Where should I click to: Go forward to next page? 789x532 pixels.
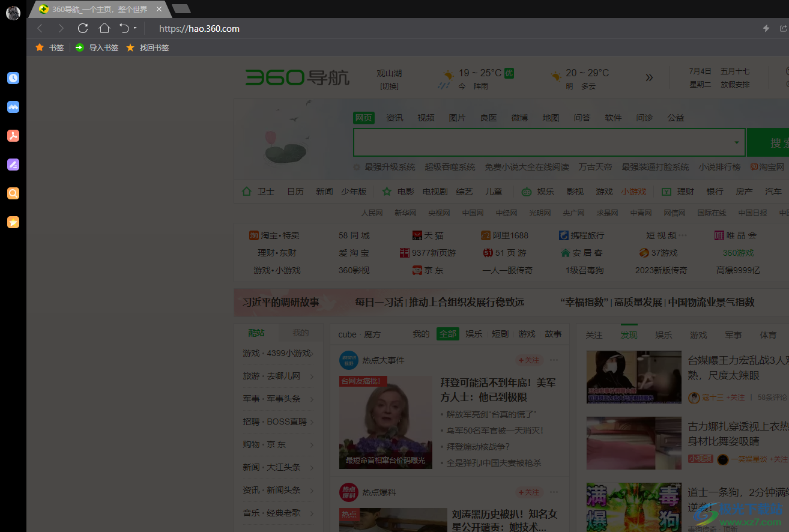[61, 28]
